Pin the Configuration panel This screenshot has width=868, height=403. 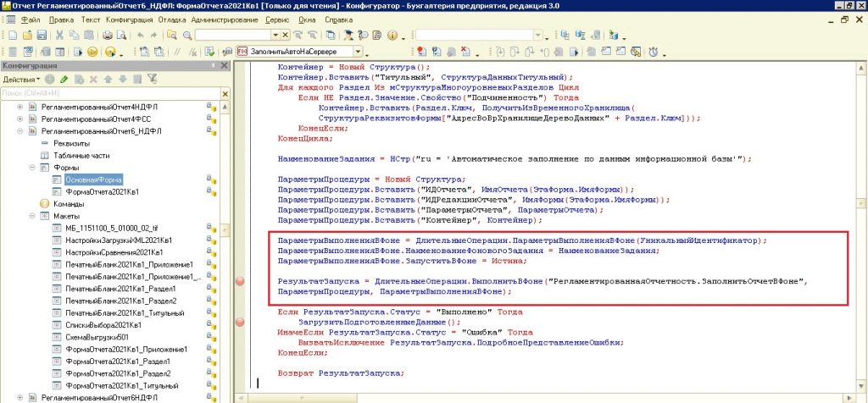(x=211, y=65)
